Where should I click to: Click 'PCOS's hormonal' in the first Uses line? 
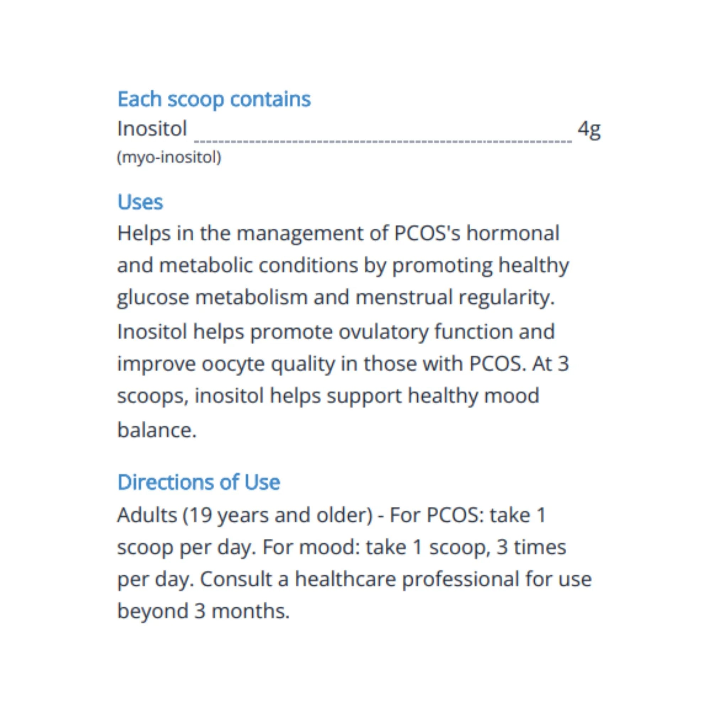[477, 233]
